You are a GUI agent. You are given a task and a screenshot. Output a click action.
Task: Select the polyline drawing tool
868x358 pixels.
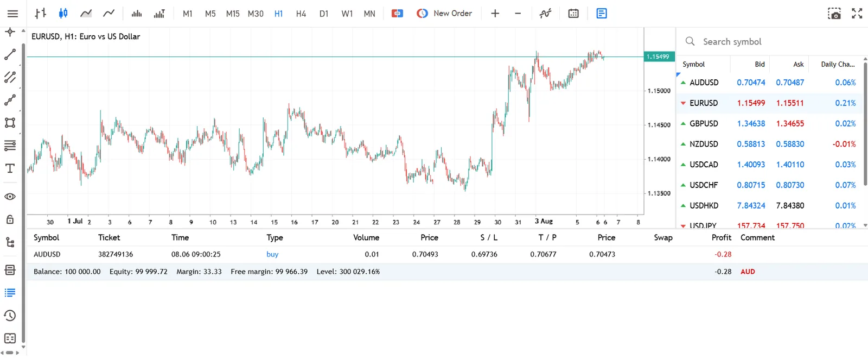[10, 101]
